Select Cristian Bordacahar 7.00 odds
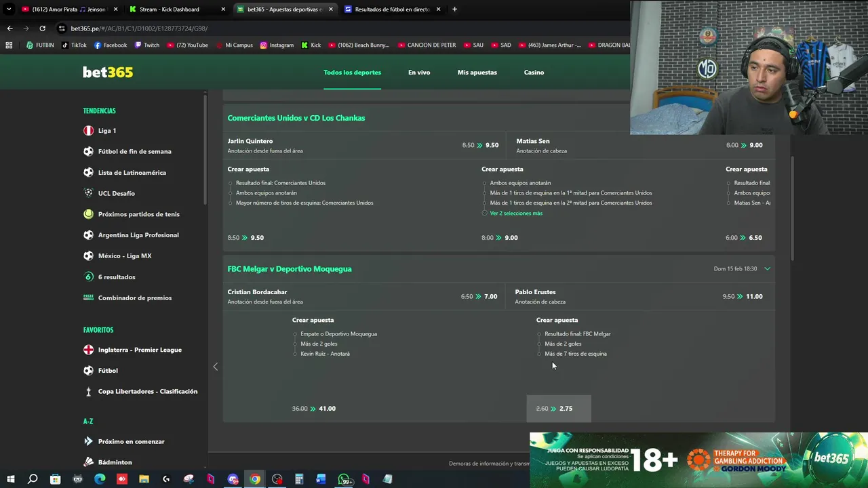Screen dimensions: 868x488 [x=479, y=296]
